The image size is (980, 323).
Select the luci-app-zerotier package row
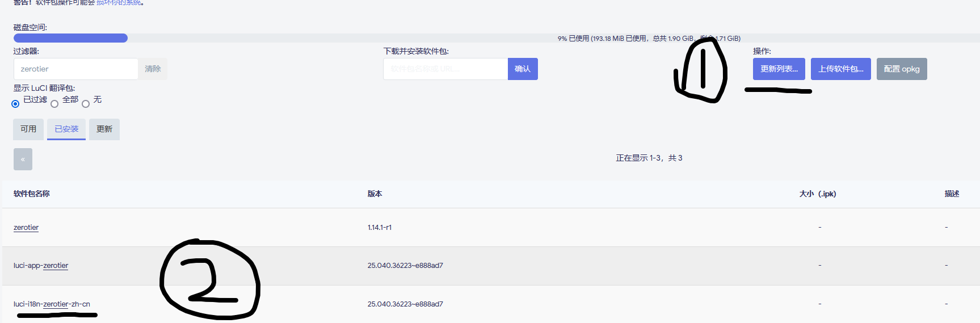click(491, 265)
